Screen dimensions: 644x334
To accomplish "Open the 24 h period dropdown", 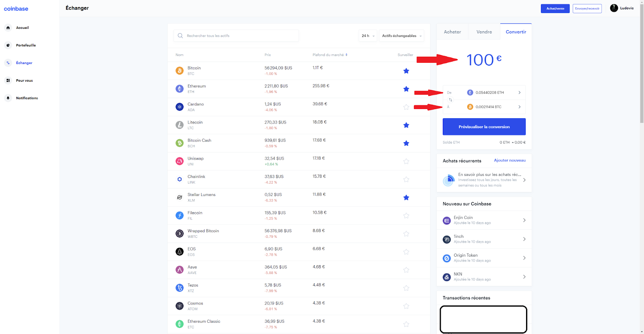I will point(368,36).
